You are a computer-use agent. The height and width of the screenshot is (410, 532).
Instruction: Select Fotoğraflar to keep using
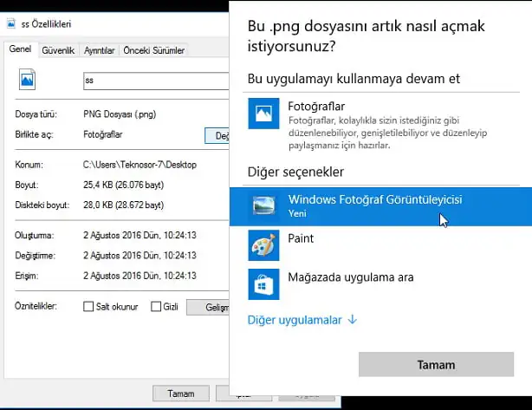coord(380,125)
